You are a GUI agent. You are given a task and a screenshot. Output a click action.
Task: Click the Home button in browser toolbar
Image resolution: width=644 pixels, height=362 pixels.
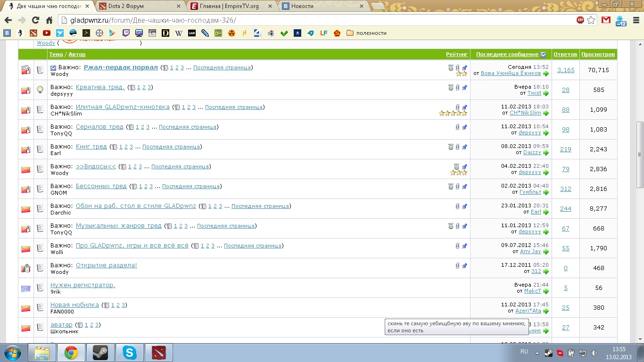point(49,20)
